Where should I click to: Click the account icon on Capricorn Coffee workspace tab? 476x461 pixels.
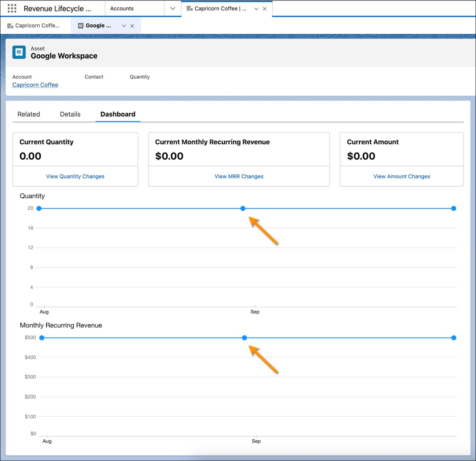point(190,9)
